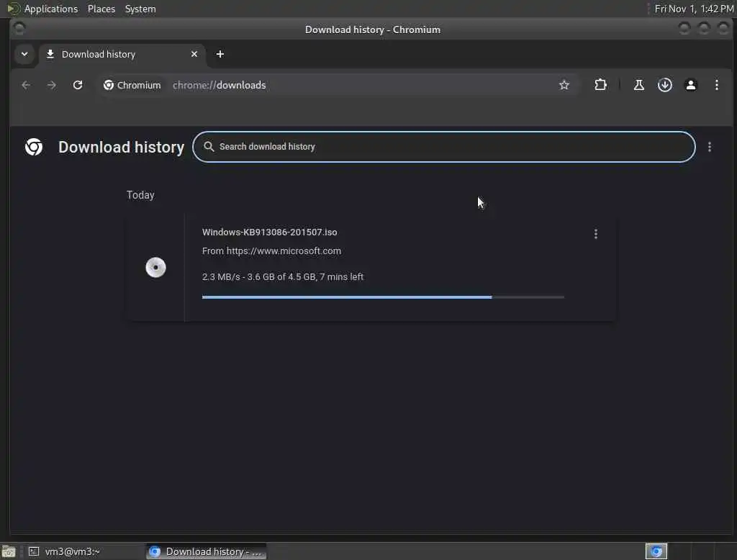The image size is (737, 560).
Task: Click the show desktop icon in taskbar
Action: click(9, 551)
